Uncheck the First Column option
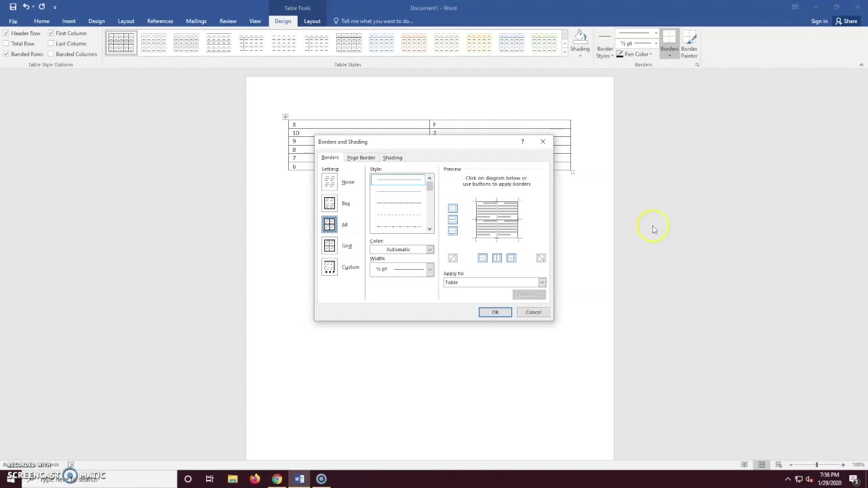 (51, 33)
